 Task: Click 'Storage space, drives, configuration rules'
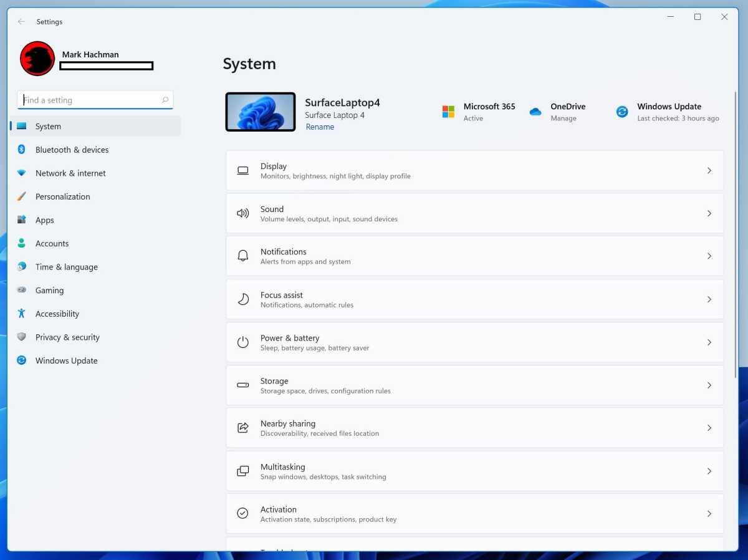(325, 391)
